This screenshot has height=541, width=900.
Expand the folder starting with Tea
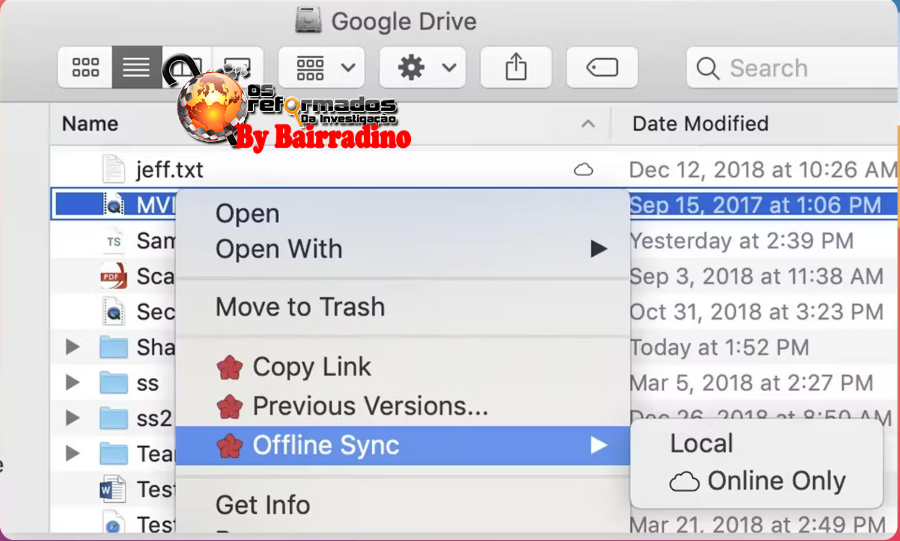click(72, 454)
